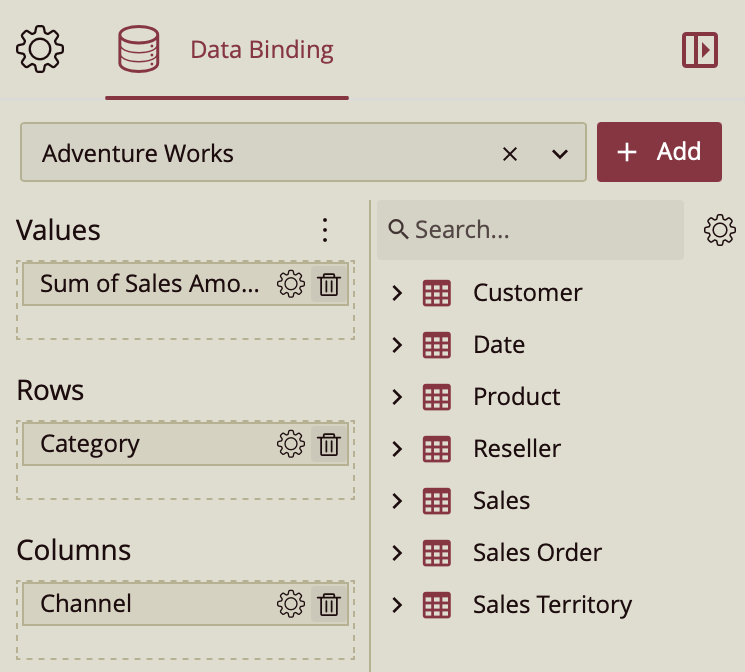Viewport: 745px width, 672px height.
Task: Collapse the side panel with the toggle icon
Action: tap(700, 49)
